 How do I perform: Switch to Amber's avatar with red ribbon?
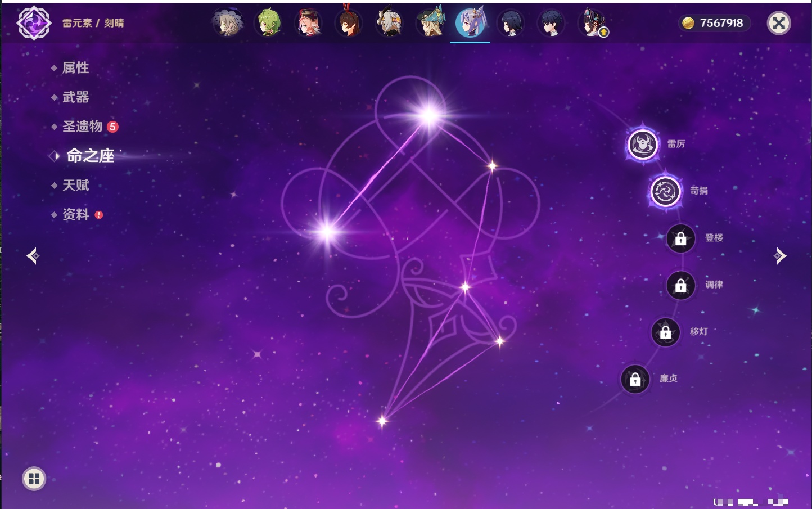click(349, 23)
